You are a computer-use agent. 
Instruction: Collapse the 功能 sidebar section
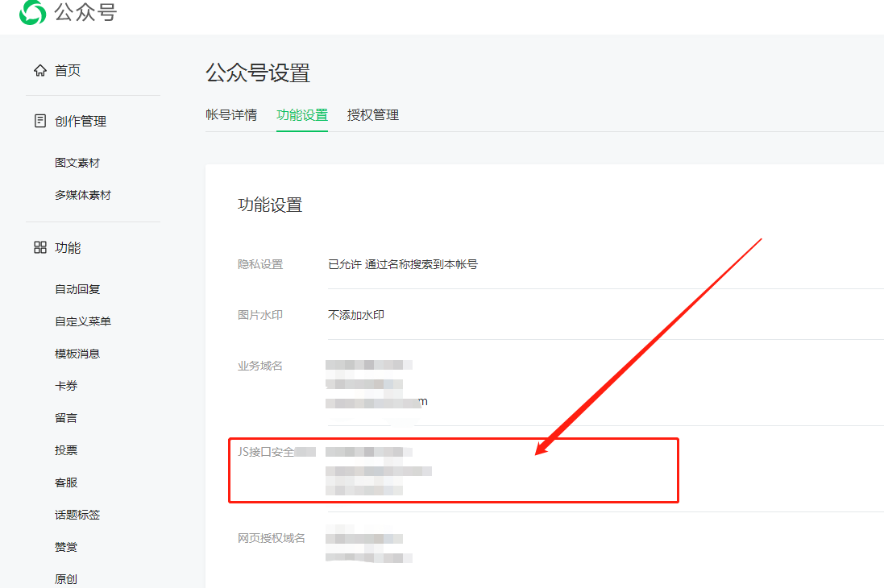68,248
